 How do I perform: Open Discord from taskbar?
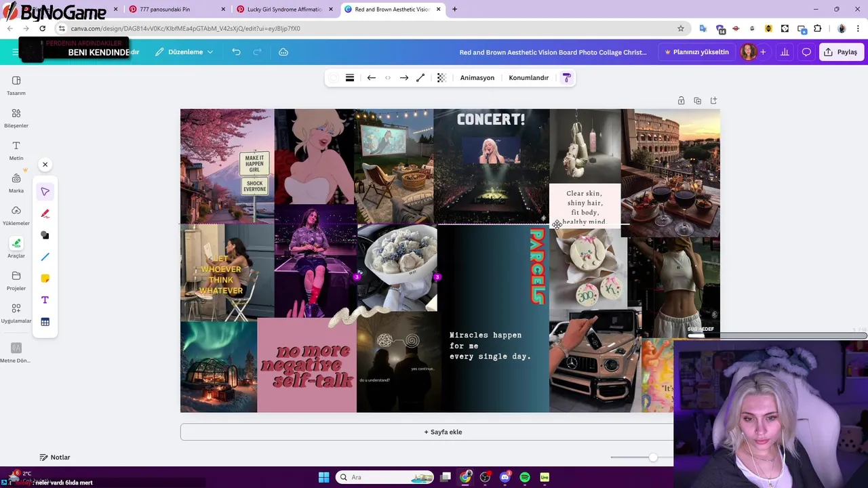tap(505, 477)
